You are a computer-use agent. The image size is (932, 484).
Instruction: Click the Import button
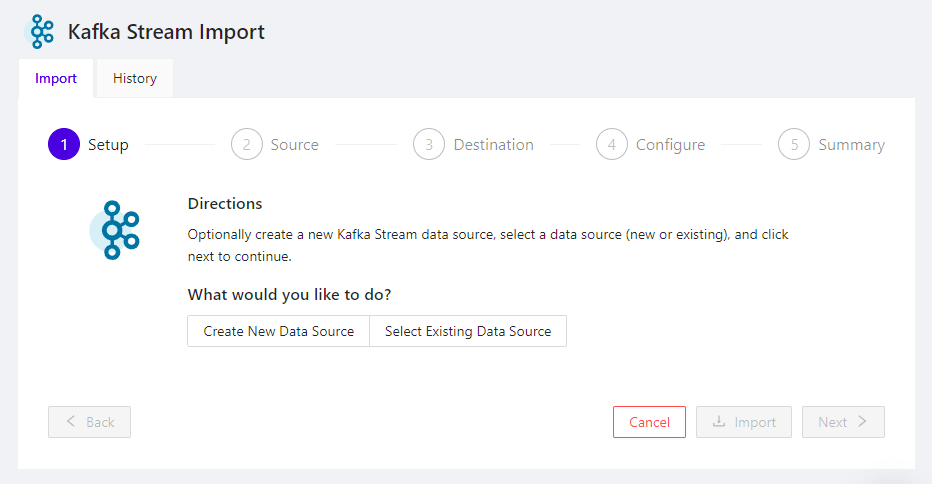(744, 422)
